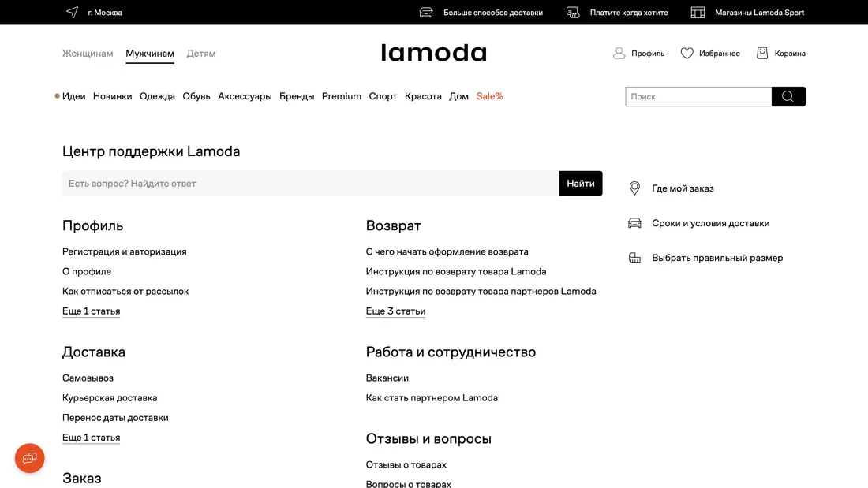The image size is (868, 488).
Task: Open the Курьерская доставка article link
Action: point(110,398)
